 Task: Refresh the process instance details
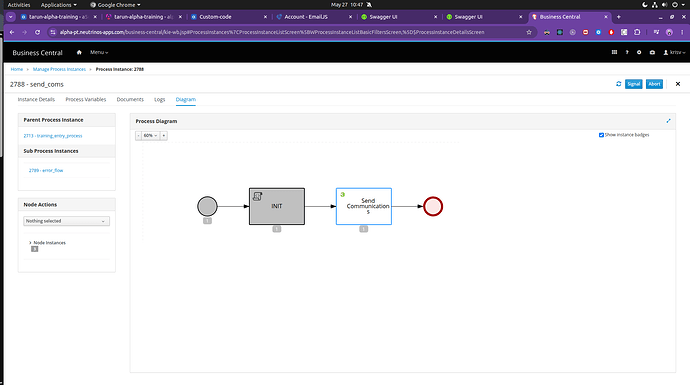pos(619,84)
